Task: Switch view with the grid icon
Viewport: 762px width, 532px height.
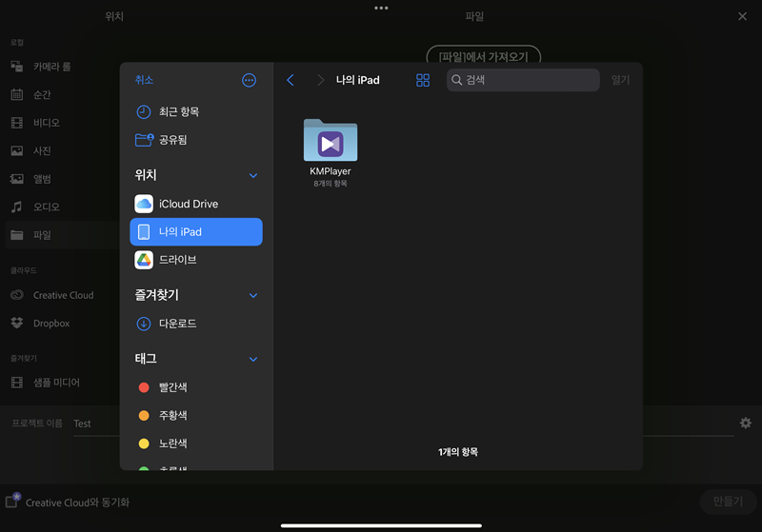Action: pos(423,80)
